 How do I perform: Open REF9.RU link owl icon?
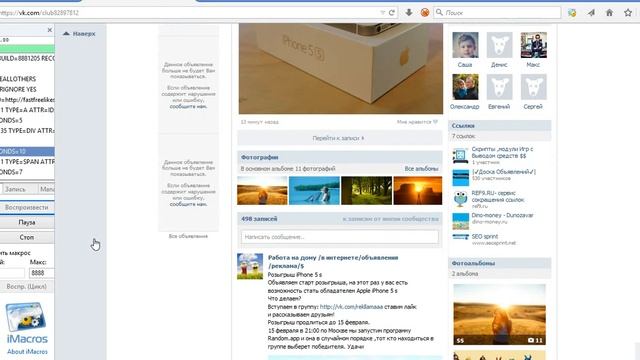[460, 199]
